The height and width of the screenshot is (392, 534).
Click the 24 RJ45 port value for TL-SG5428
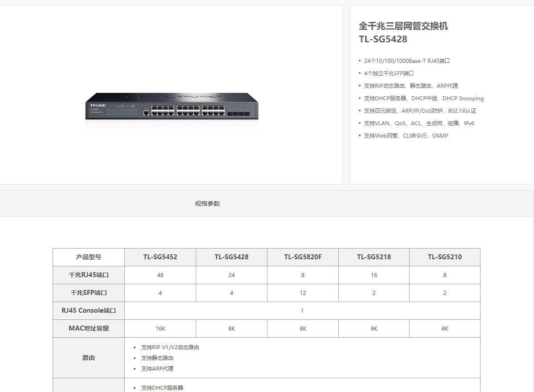click(232, 275)
